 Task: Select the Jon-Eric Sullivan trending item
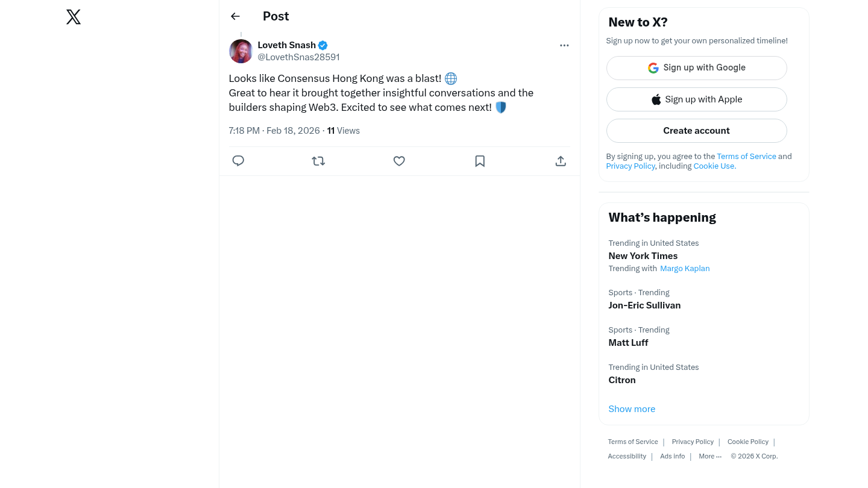click(x=644, y=305)
